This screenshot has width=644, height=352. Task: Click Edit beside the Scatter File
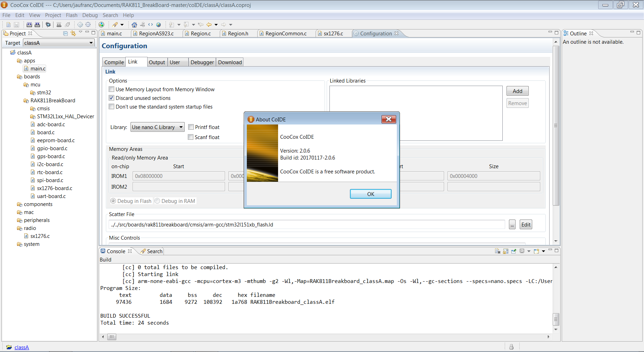tap(526, 225)
